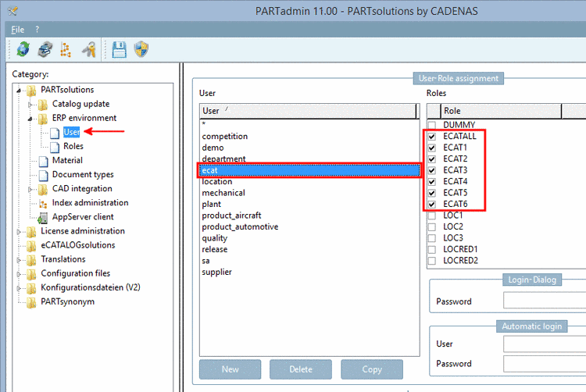Click the Configuration files folder icon
586x392 pixels.
point(31,274)
